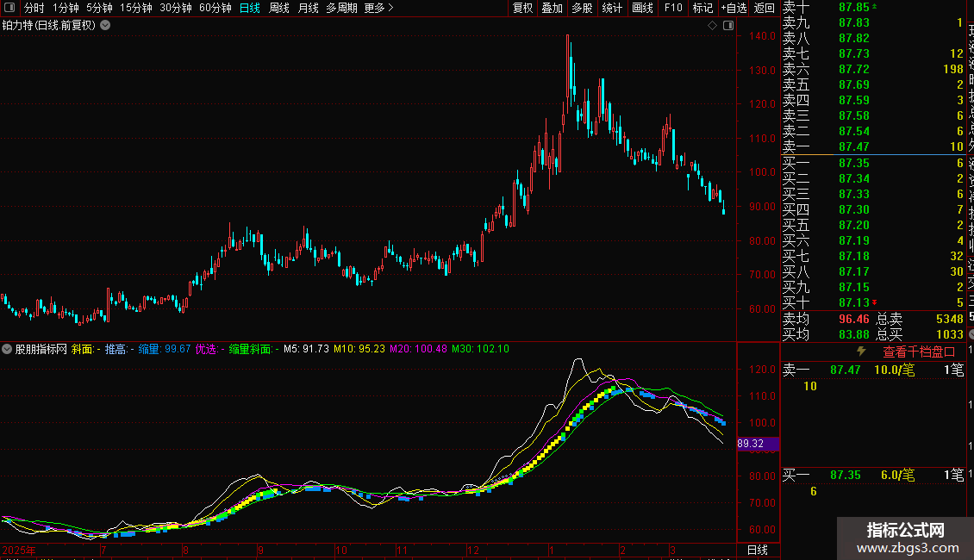Click the up arrow beside 卖十 price 87.85
The width and height of the screenshot is (974, 560).
[x=875, y=6]
